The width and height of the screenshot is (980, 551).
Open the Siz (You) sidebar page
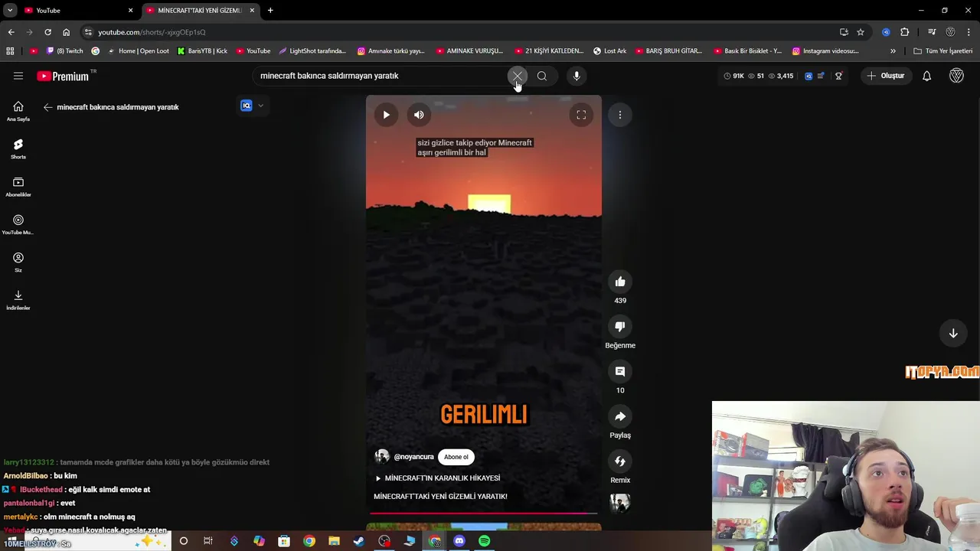pos(18,262)
